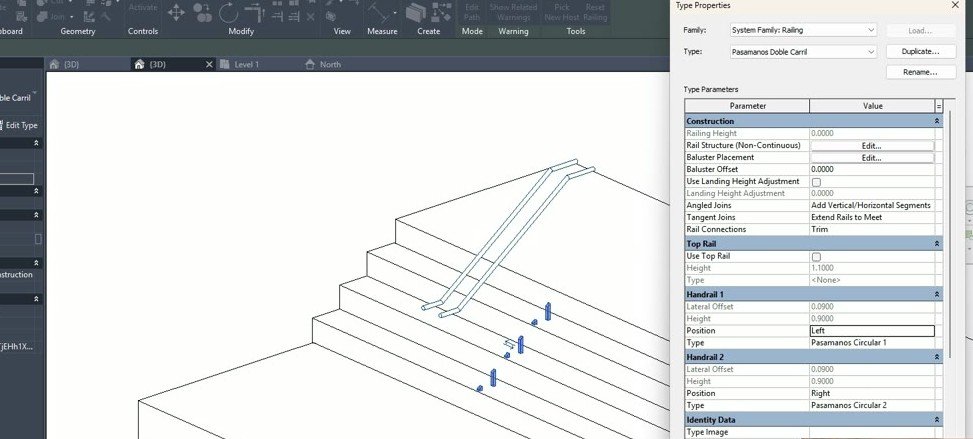Click the Load... button

coord(920,30)
